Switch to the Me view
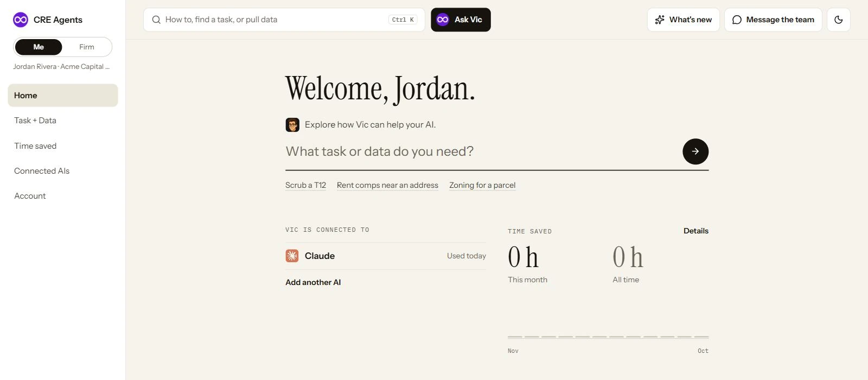This screenshot has width=868, height=380. click(x=39, y=47)
